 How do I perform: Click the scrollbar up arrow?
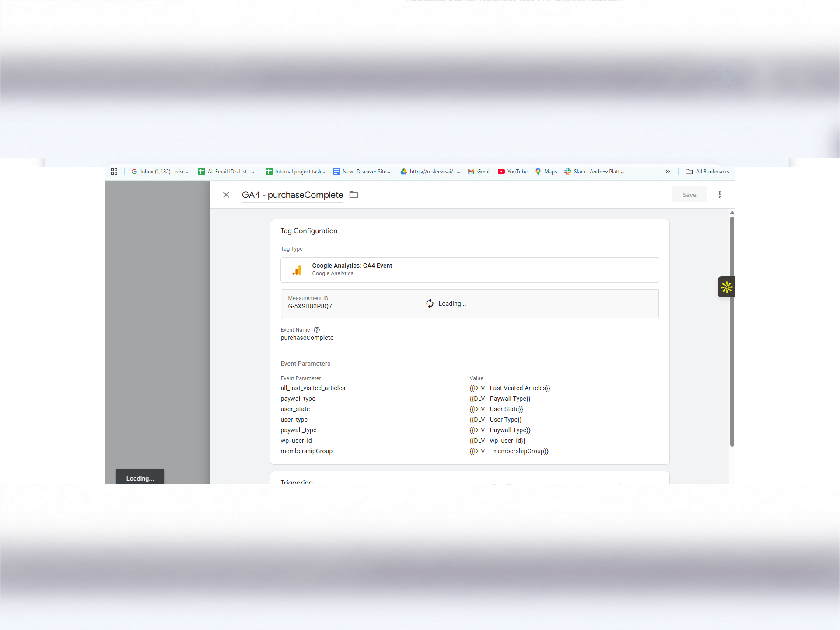pos(732,213)
